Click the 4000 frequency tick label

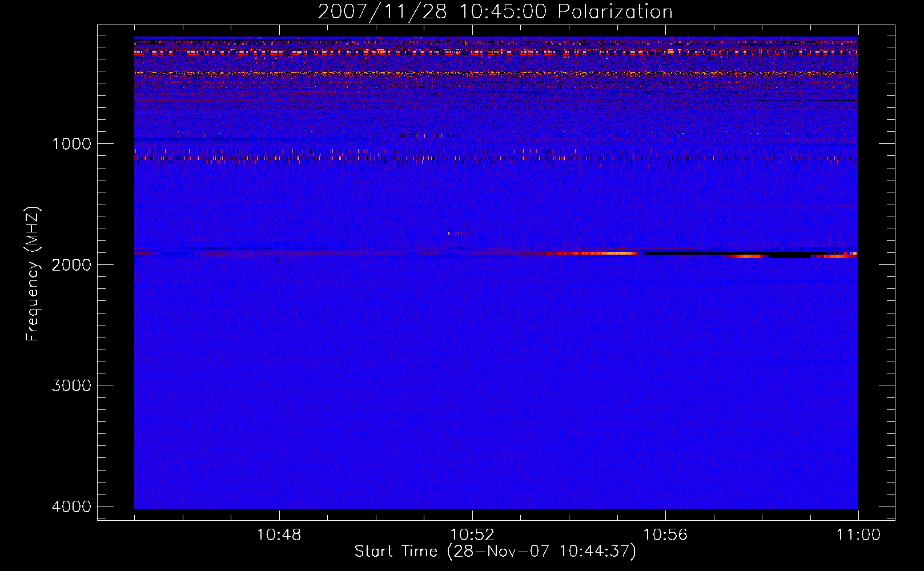(71, 506)
